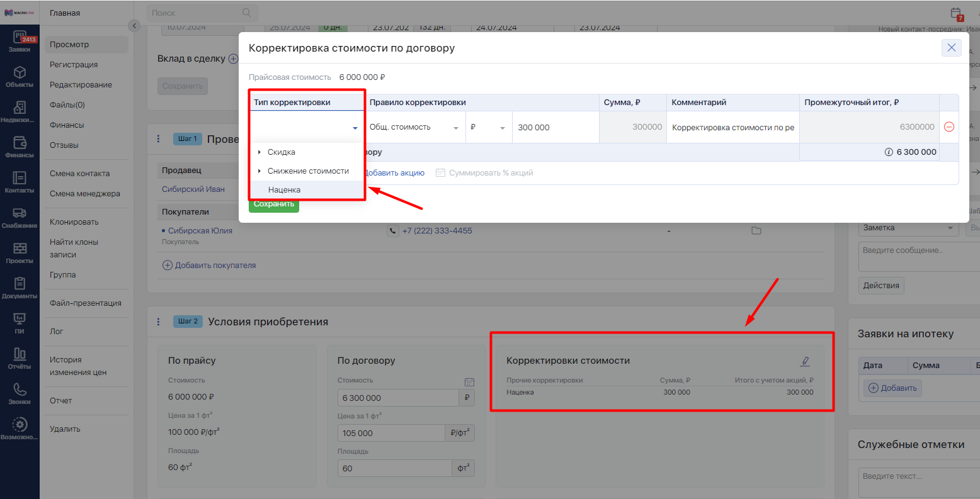Click the 300 000 value input field
The height and width of the screenshot is (499, 980).
(554, 128)
